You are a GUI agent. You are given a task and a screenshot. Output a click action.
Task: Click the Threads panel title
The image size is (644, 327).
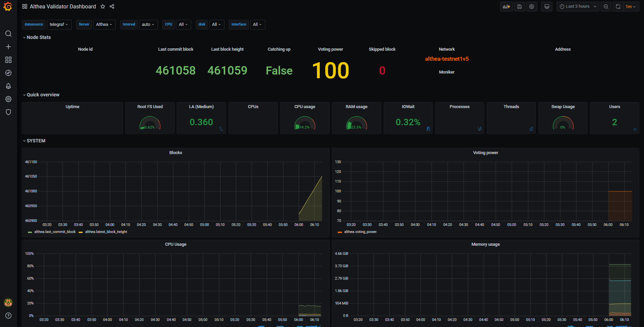pos(511,107)
